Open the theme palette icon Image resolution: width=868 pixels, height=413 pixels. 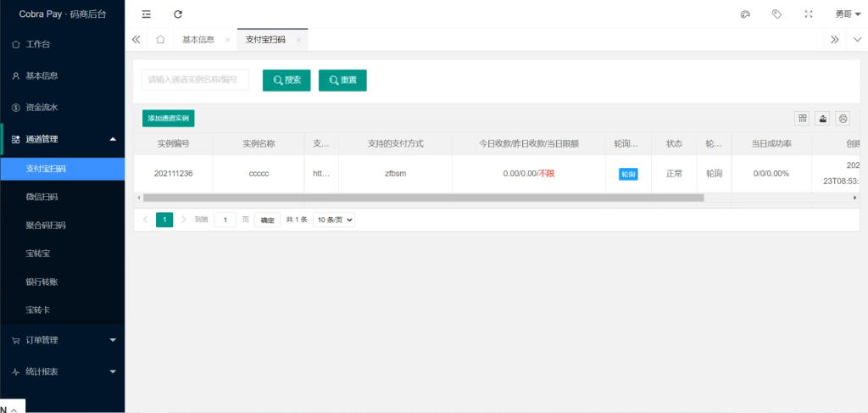point(745,14)
